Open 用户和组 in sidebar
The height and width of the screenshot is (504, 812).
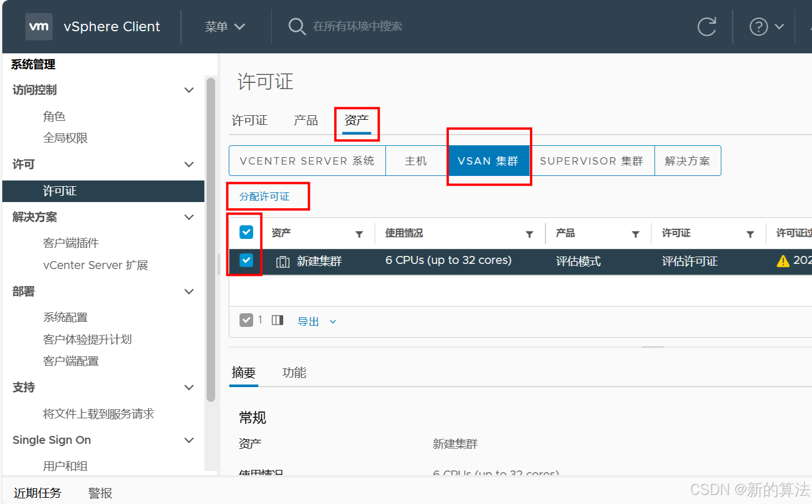point(65,467)
